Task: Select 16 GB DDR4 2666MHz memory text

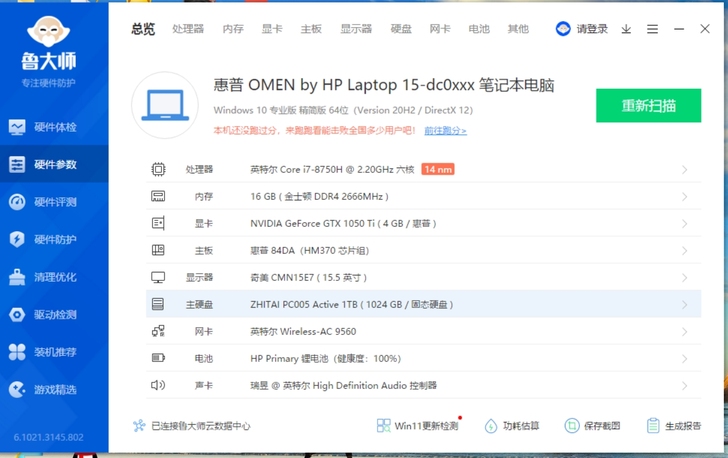Action: [x=319, y=196]
